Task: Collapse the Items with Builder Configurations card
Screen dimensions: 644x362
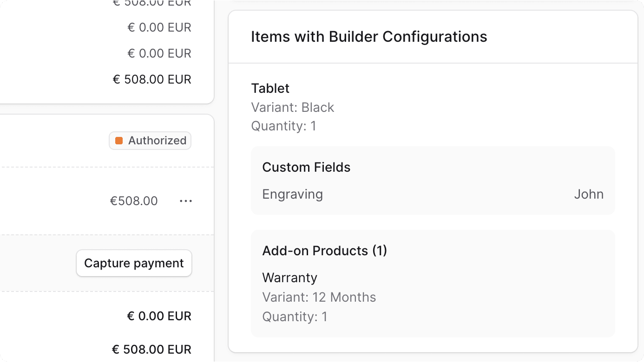Action: point(369,36)
